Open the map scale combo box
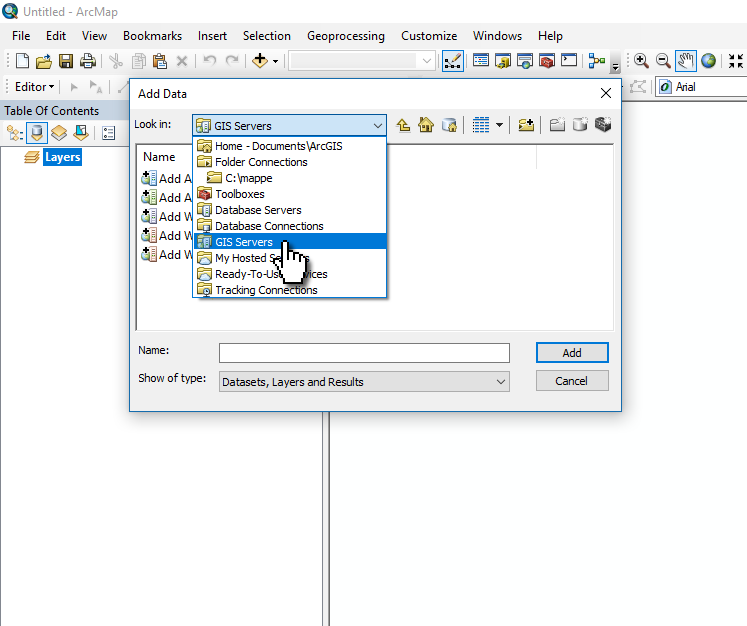The image size is (747, 626). coord(362,61)
